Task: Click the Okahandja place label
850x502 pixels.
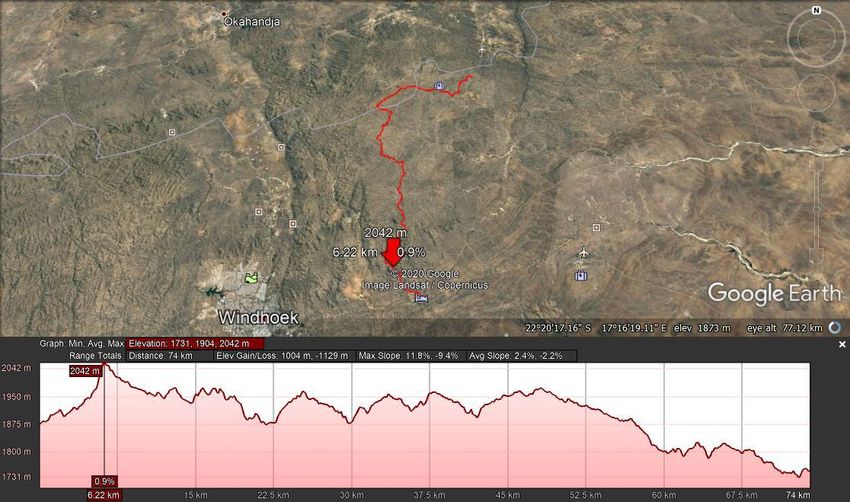Action: [x=252, y=22]
